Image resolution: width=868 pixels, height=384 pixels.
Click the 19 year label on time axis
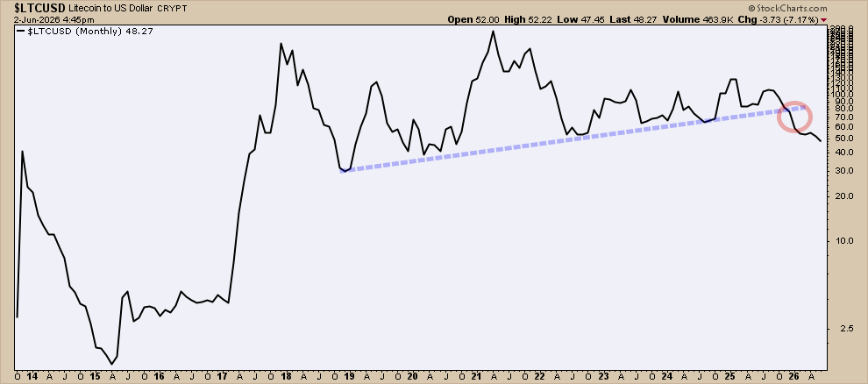tap(349, 376)
